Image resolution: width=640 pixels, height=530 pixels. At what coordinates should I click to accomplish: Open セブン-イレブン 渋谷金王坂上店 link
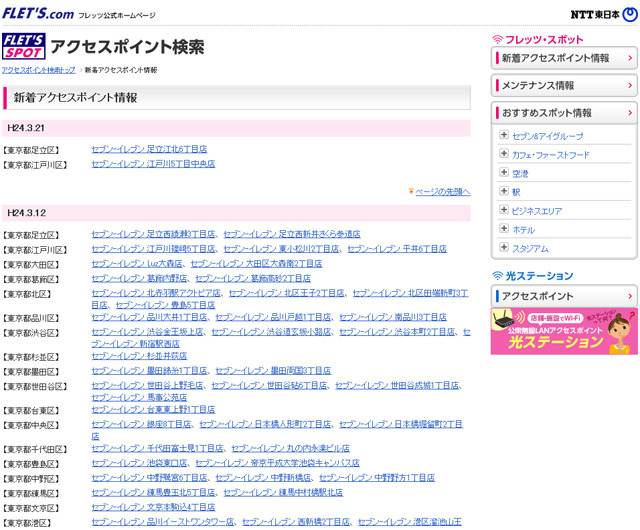click(x=147, y=332)
